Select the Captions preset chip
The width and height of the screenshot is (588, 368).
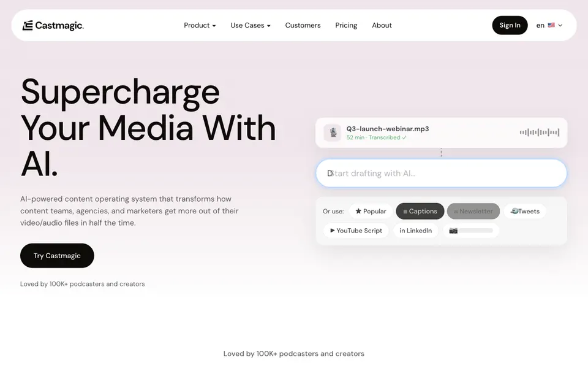coord(420,211)
